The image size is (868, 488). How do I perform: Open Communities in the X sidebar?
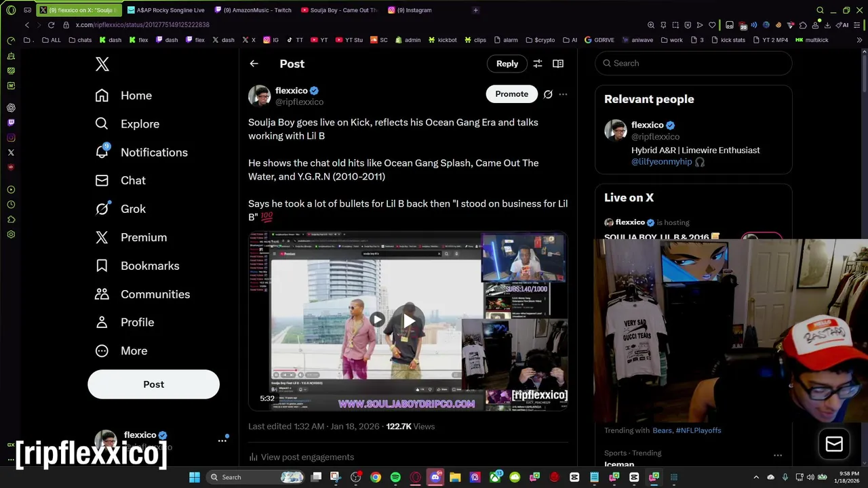pyautogui.click(x=142, y=294)
